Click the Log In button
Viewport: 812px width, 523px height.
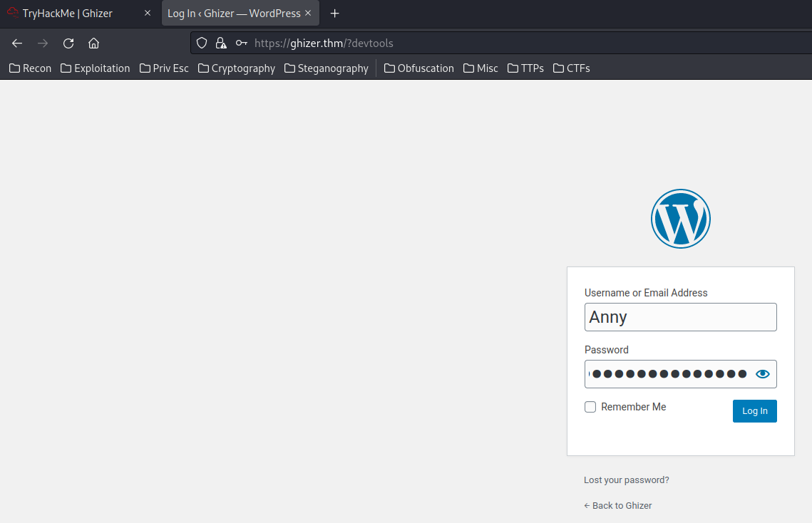[x=754, y=411]
